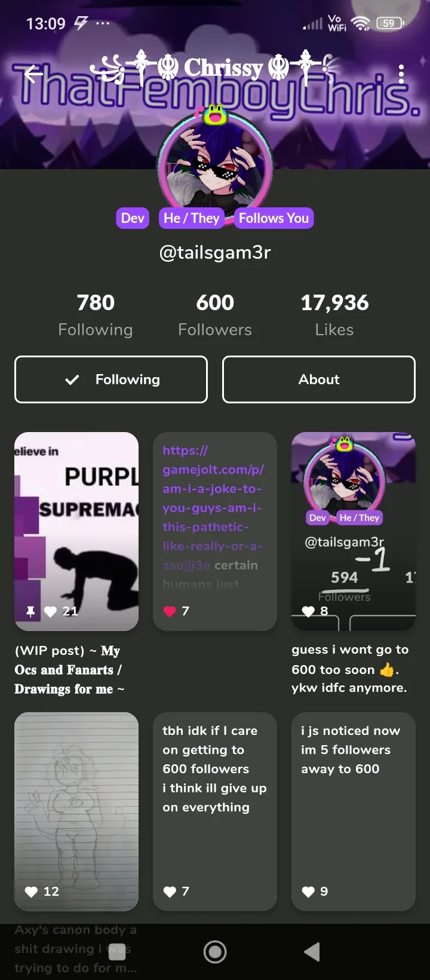Tap the back arrow icon

[x=33, y=74]
